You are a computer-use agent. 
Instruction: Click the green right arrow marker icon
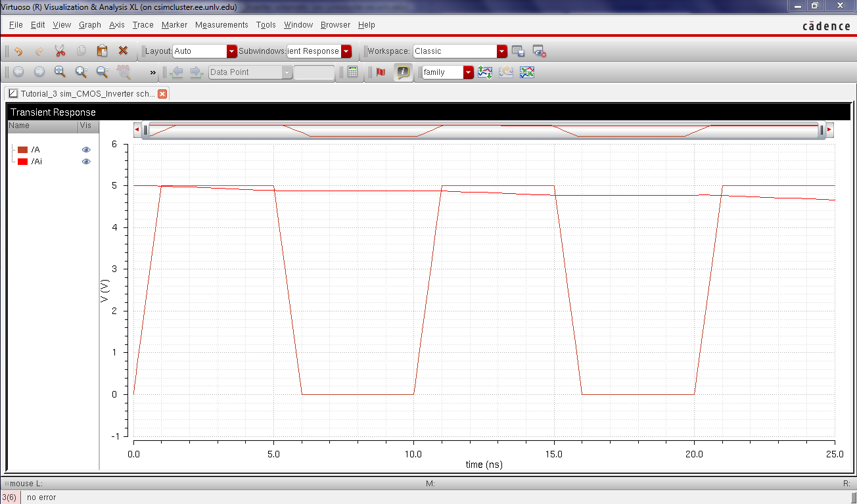tap(197, 72)
